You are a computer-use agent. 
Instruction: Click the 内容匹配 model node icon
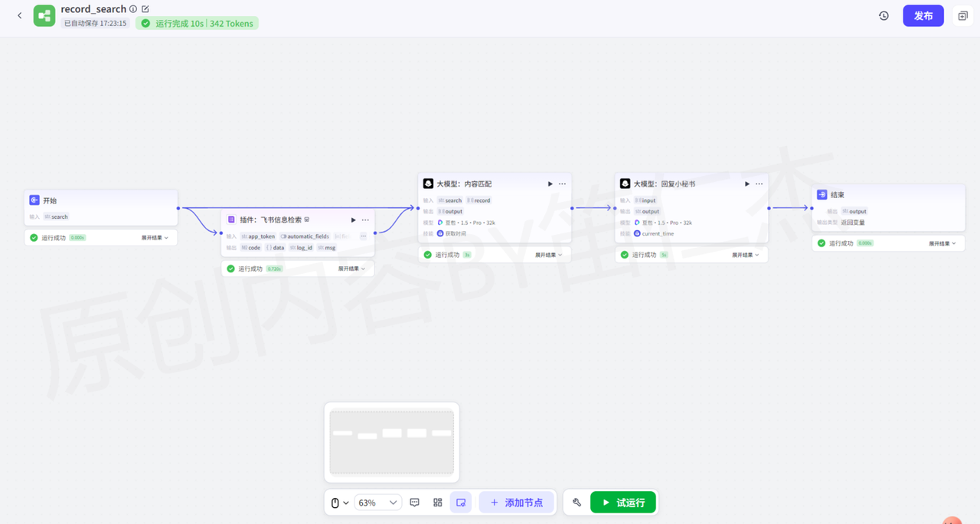[429, 184]
